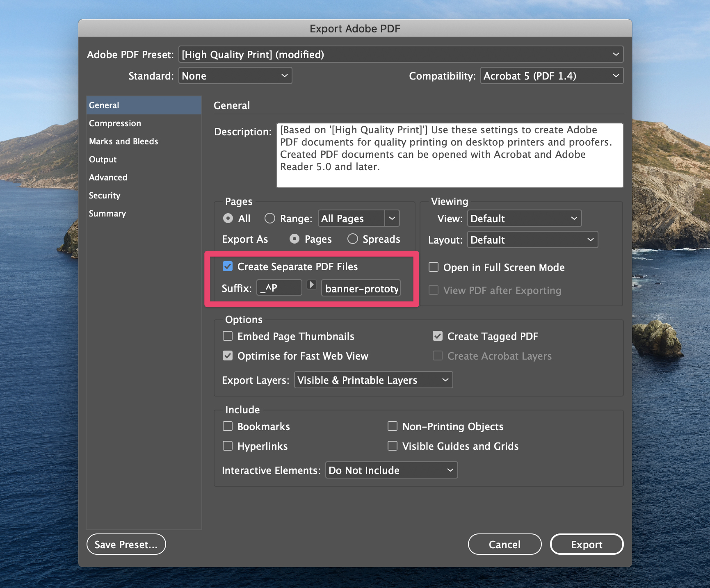710x588 pixels.
Task: Tick the View PDF after Exporting checkbox
Action: click(x=434, y=290)
